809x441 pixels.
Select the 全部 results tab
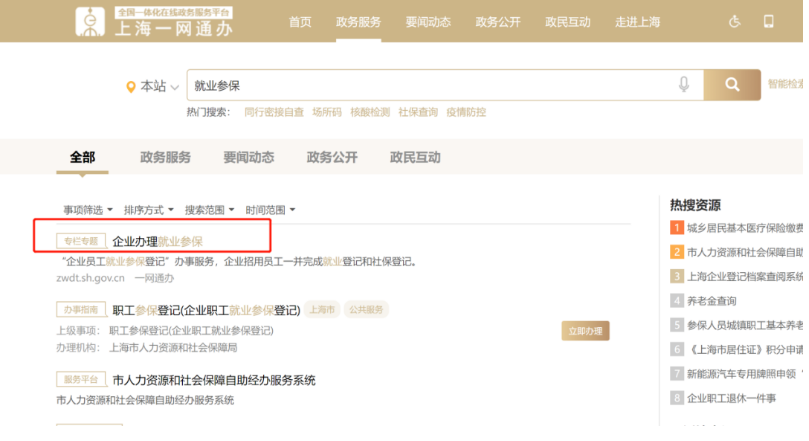tap(83, 157)
